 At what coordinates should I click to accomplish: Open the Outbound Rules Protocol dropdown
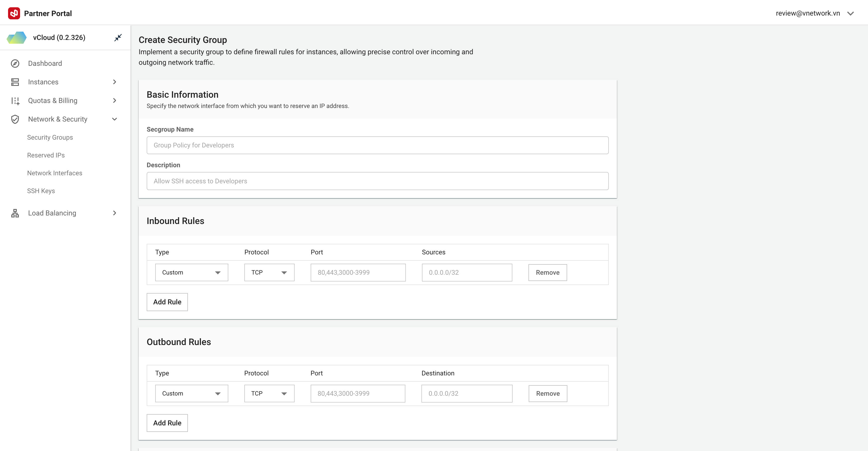click(269, 393)
